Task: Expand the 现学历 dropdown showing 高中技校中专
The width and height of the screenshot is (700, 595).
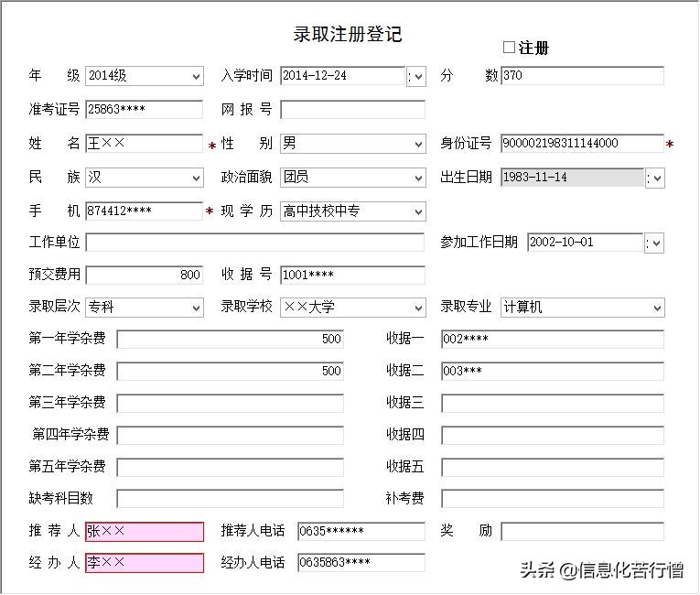Action: [x=352, y=211]
